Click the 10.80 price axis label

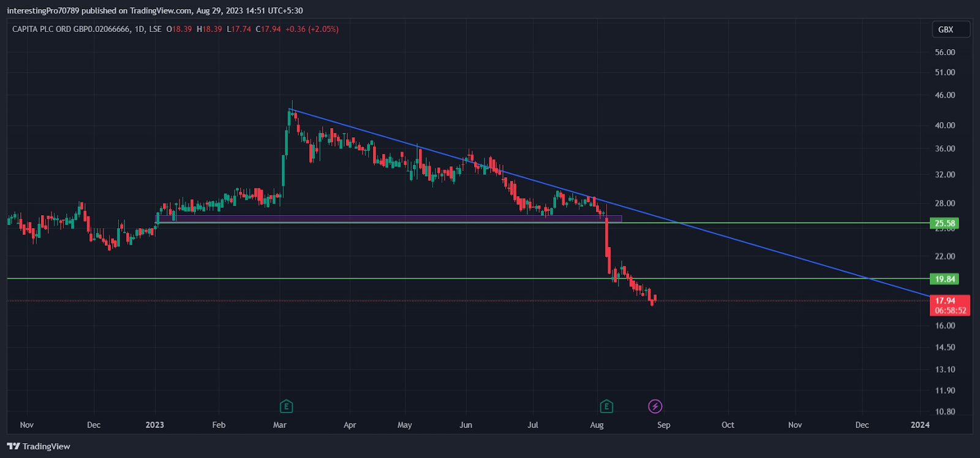coord(944,411)
